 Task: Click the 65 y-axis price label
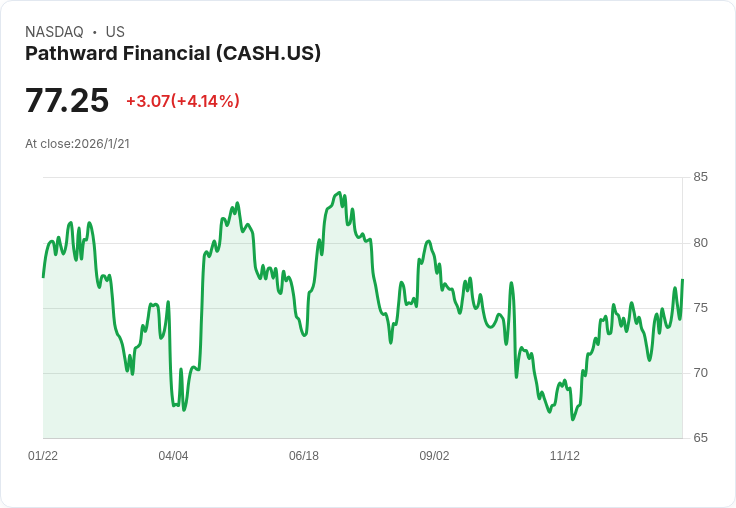(x=700, y=438)
